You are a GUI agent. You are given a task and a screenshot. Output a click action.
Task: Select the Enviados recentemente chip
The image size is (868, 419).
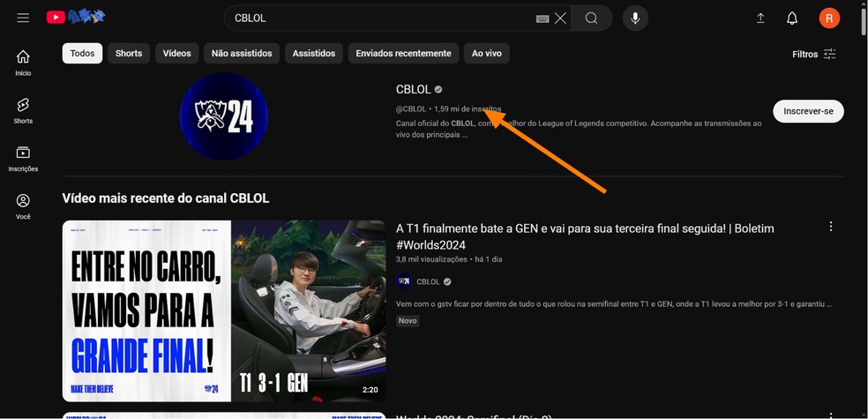pos(403,53)
